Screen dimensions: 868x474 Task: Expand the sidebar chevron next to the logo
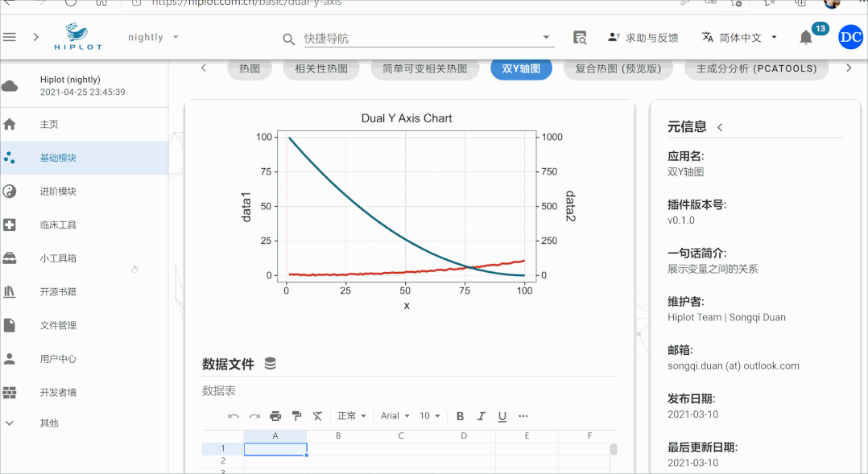[36, 37]
